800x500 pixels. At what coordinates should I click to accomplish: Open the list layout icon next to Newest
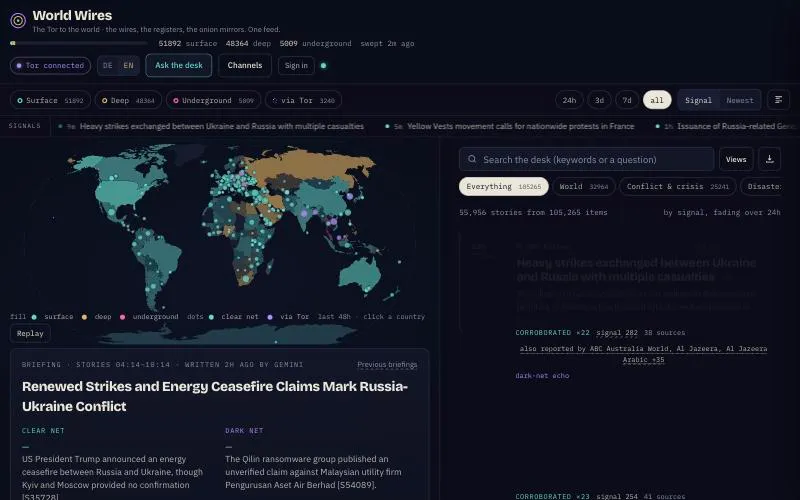(x=778, y=99)
